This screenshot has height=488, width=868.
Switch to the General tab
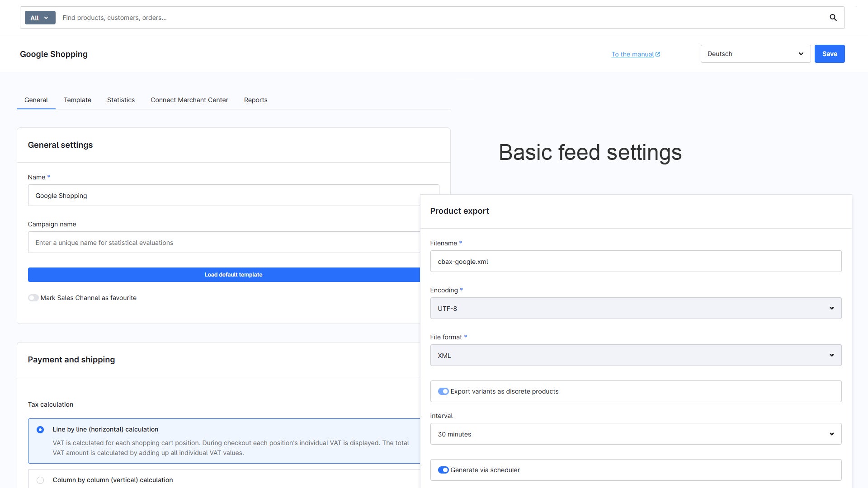[36, 100]
